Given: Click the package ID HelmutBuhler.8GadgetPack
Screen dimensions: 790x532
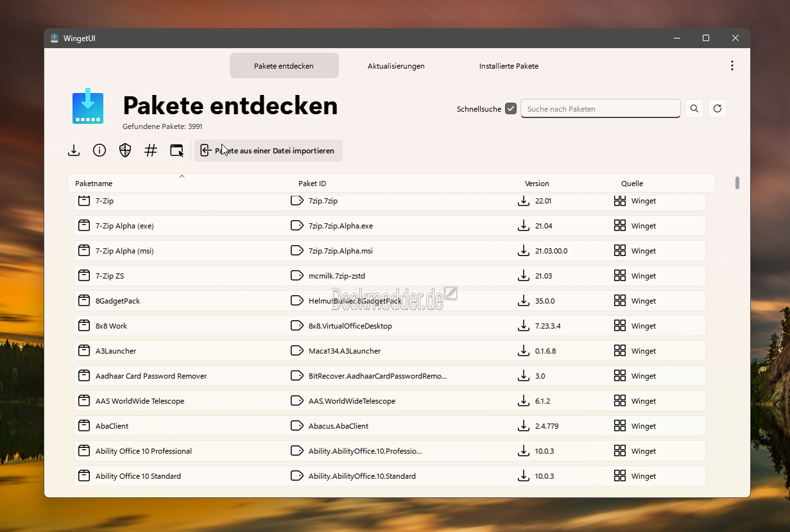Looking at the screenshot, I should [355, 301].
